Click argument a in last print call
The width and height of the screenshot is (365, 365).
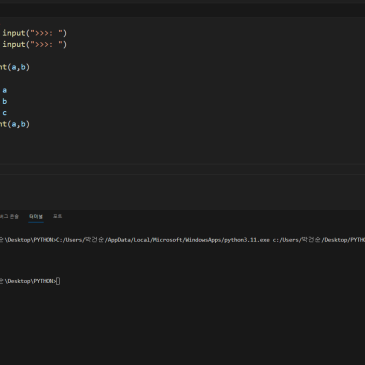[14, 124]
